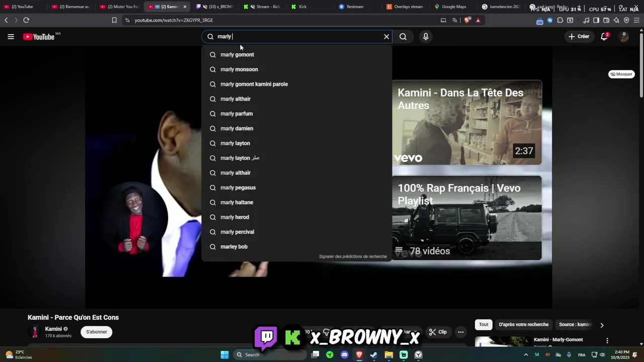Switch to the x_BROWNY Twitch tab
Viewport: 644px width, 362px height.
pyautogui.click(x=216, y=7)
